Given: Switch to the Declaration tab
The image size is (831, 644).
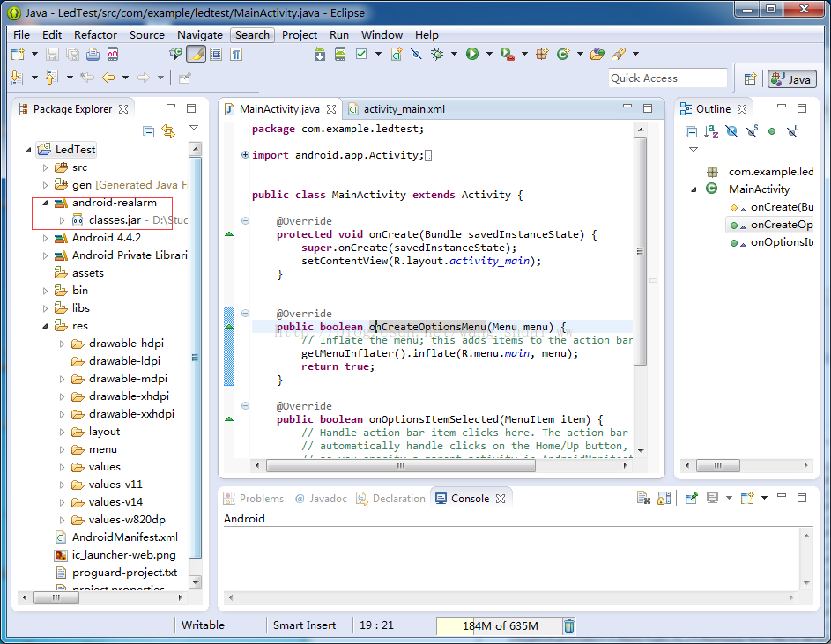Looking at the screenshot, I should pos(391,499).
